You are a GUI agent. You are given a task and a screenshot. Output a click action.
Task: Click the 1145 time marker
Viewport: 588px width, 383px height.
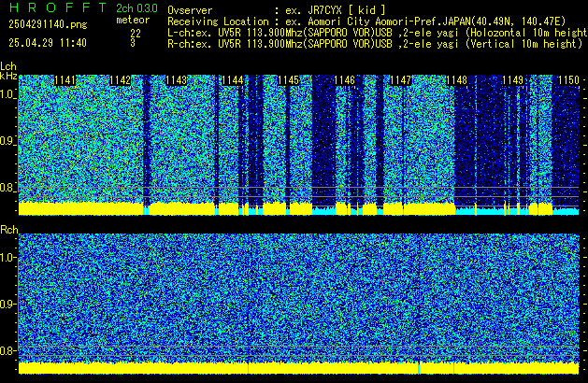(x=288, y=80)
